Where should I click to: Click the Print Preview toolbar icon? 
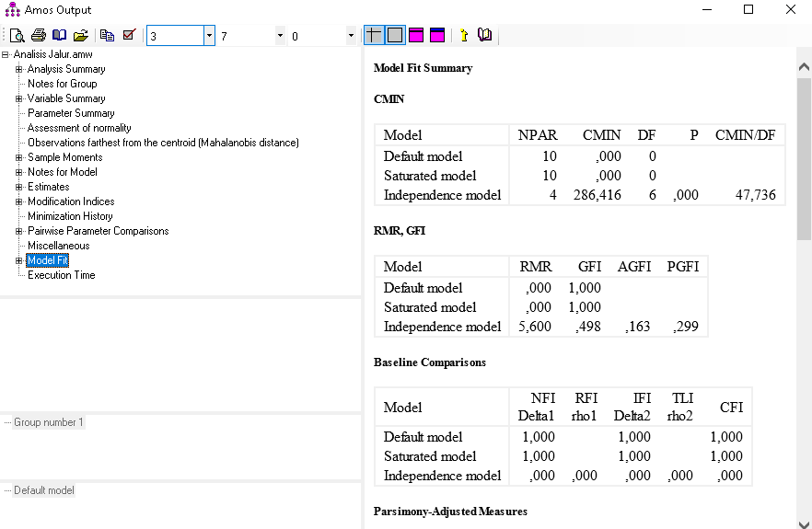pyautogui.click(x=17, y=35)
